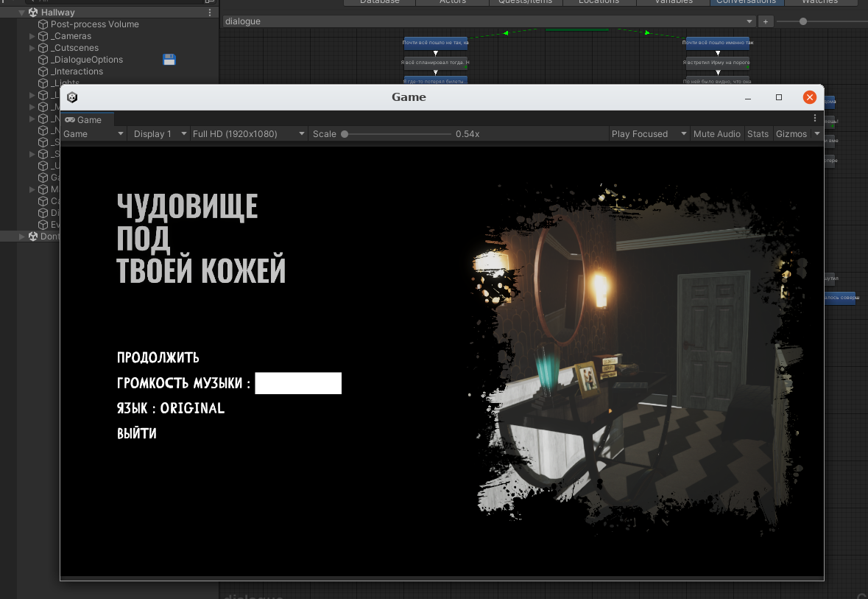Click the Game view Scale slider handle
This screenshot has width=868, height=599.
345,134
